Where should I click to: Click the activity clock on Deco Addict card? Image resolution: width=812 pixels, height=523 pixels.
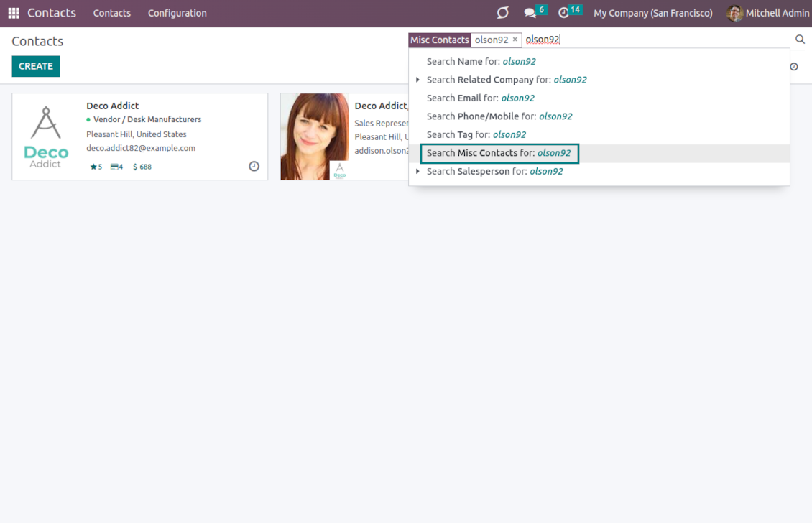[254, 167]
